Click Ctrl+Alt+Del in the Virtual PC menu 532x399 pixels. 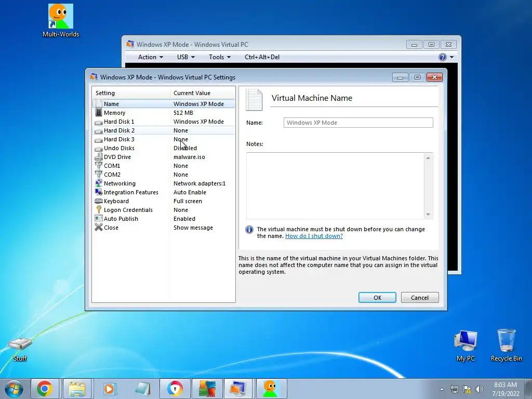tap(262, 57)
